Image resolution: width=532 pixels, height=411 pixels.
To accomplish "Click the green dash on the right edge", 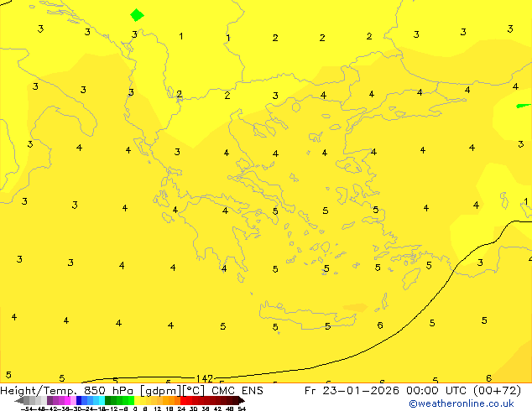I will [524, 106].
